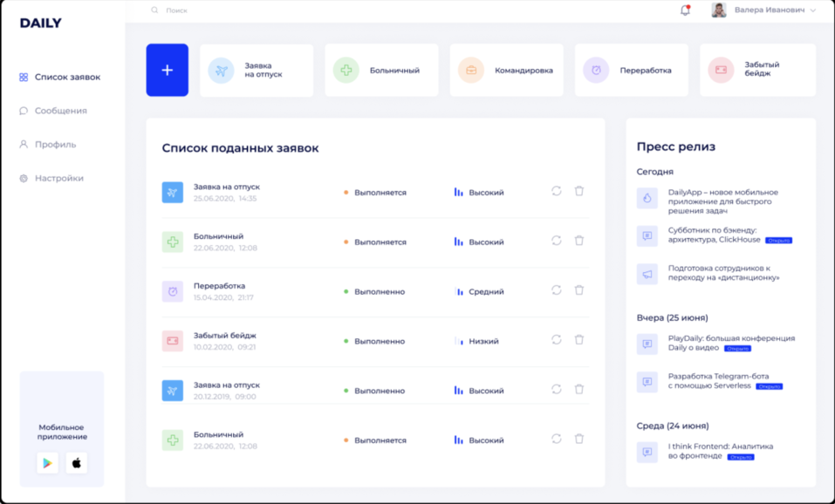835x504 pixels.
Task: Go to Профиль in the sidebar
Action: point(55,145)
